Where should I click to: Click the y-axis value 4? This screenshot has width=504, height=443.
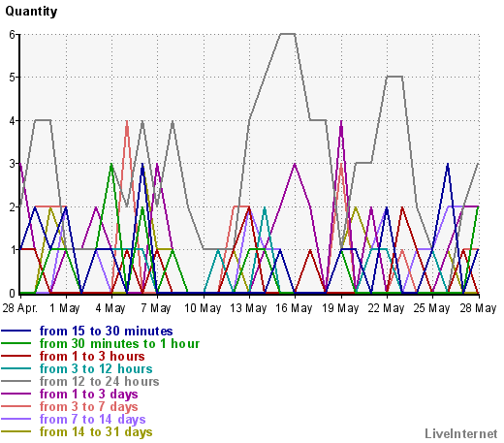coord(13,121)
